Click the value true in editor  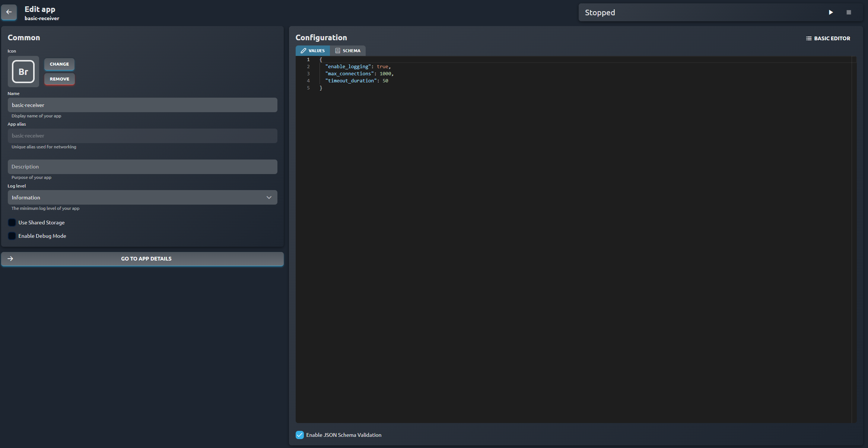click(382, 67)
